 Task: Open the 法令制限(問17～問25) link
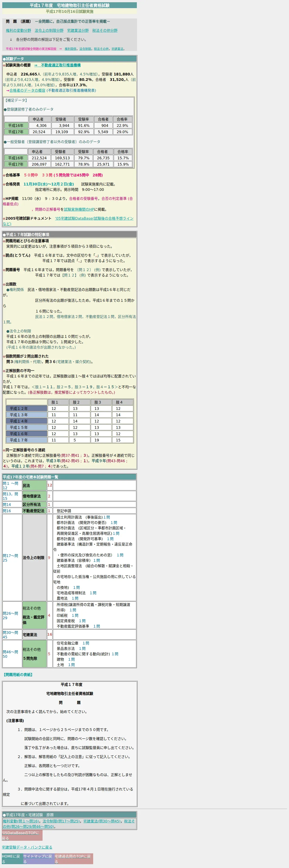tap(61, 821)
